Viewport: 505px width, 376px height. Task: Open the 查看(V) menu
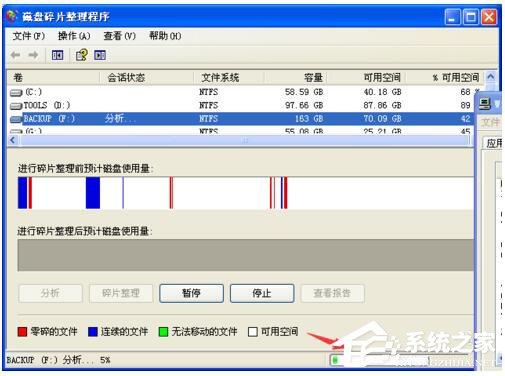point(119,36)
